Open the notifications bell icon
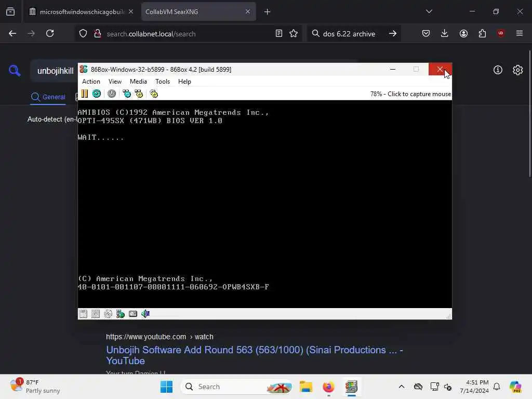532x399 pixels. [497, 387]
